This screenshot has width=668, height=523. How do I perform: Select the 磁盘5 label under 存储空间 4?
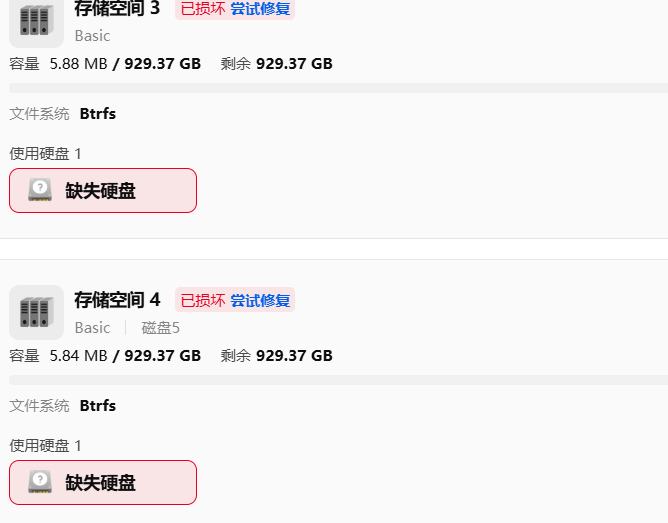tap(161, 327)
